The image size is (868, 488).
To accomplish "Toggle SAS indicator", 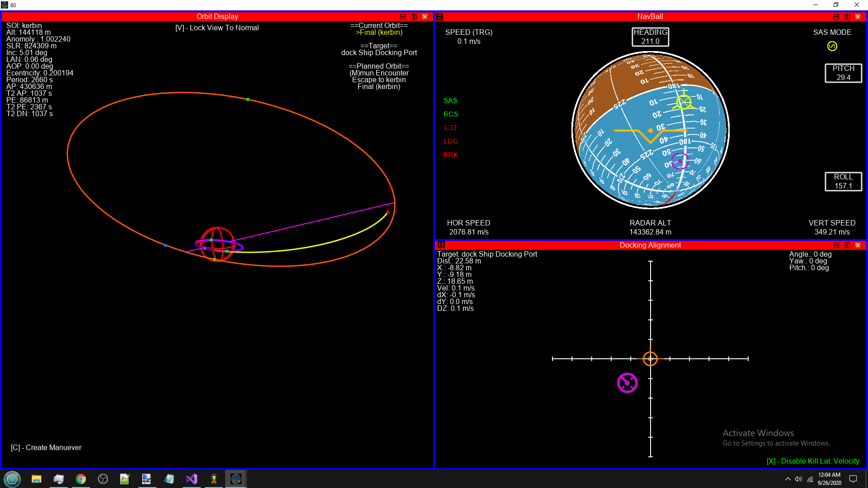I will point(450,100).
